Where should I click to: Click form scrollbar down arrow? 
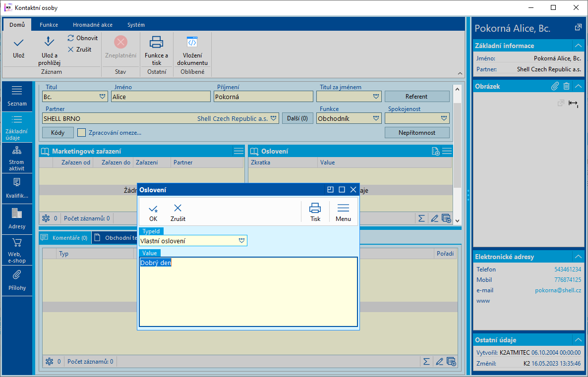coord(457,221)
